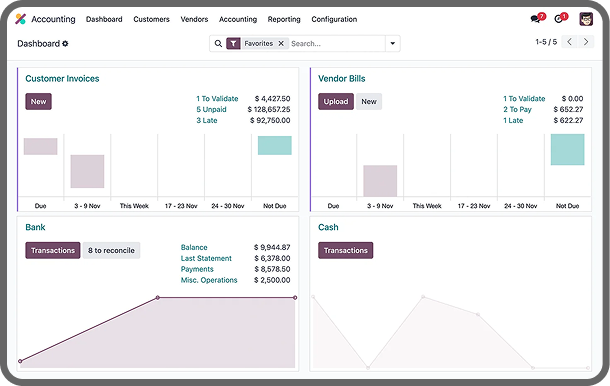The height and width of the screenshot is (386, 610).
Task: Click New under Customer Invoices
Action: point(39,102)
